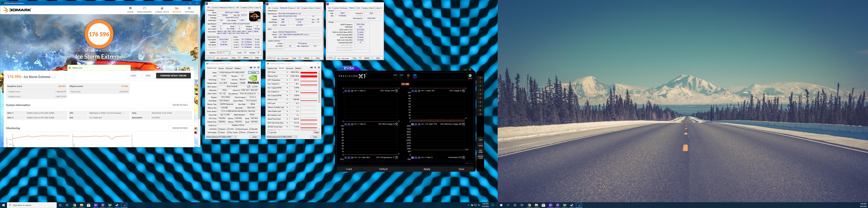This screenshot has height=208, width=868.
Task: Click the BIOS export share icon
Action: pyautogui.click(x=249, y=87)
